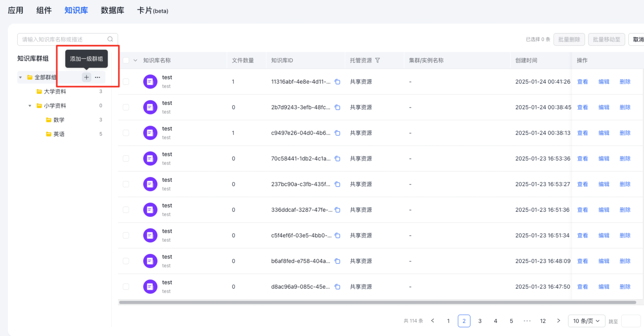The height and width of the screenshot is (336, 644).
Task: Click the purple knowledge base icon in the 237bc90a row
Action: click(150, 184)
